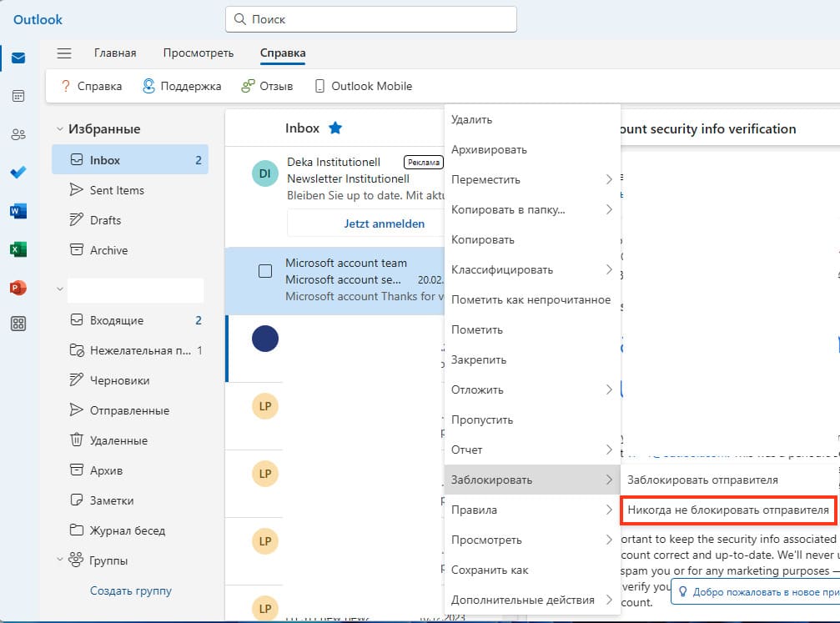
Task: Open the People contacts icon
Action: (x=18, y=134)
